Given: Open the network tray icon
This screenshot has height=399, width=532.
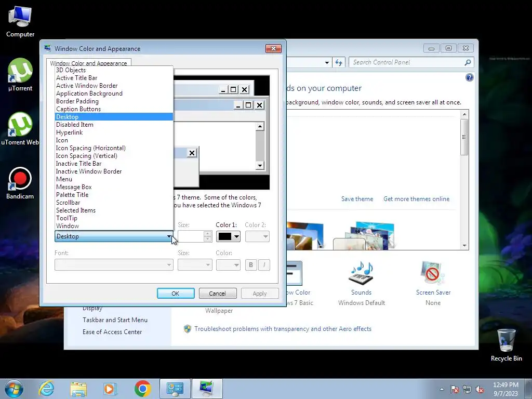Looking at the screenshot, I should pos(467,389).
